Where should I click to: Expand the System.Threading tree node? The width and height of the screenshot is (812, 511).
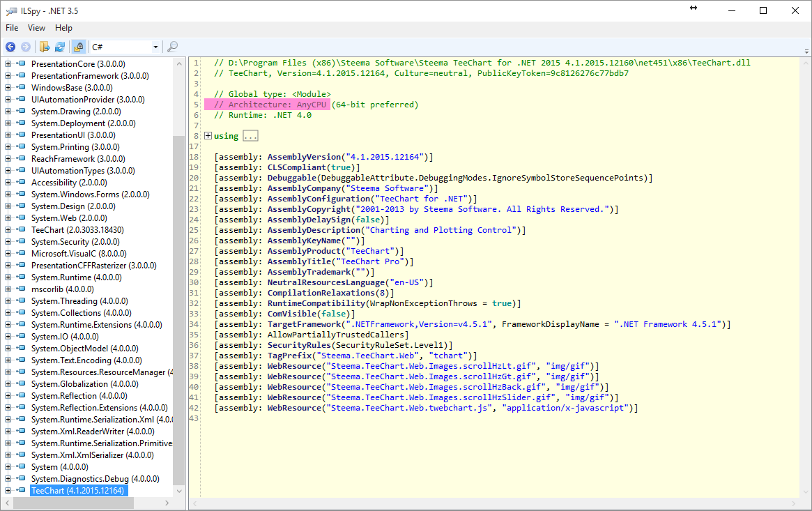click(x=8, y=300)
